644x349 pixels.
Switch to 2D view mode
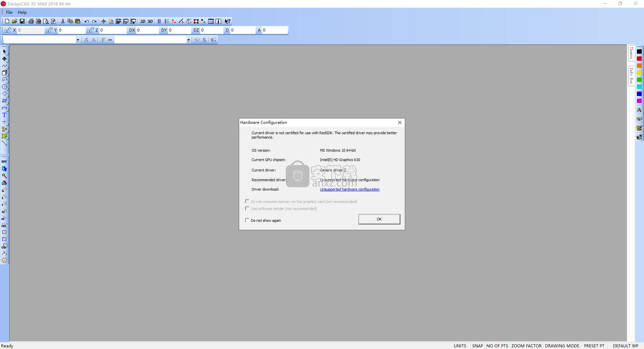[x=143, y=21]
